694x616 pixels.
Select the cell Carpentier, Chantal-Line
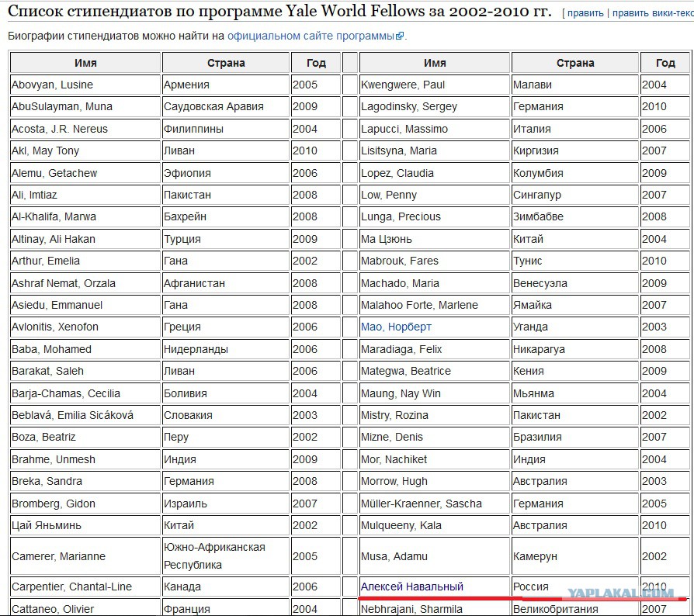[x=85, y=587]
